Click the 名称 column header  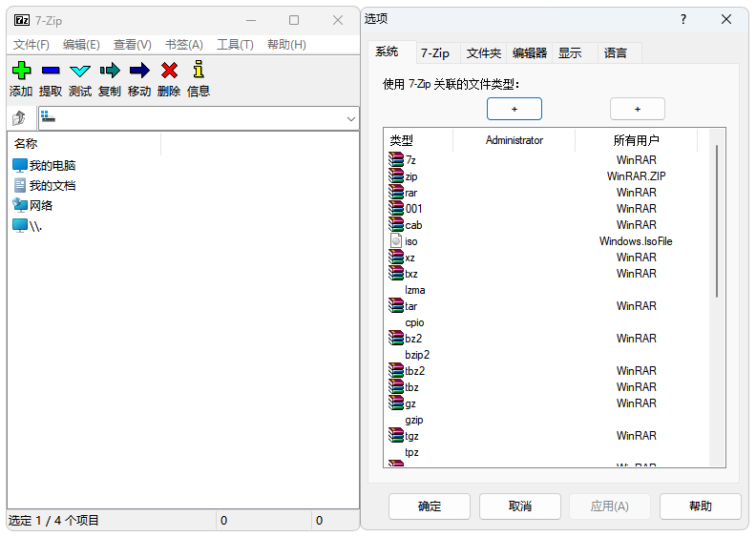(84, 143)
